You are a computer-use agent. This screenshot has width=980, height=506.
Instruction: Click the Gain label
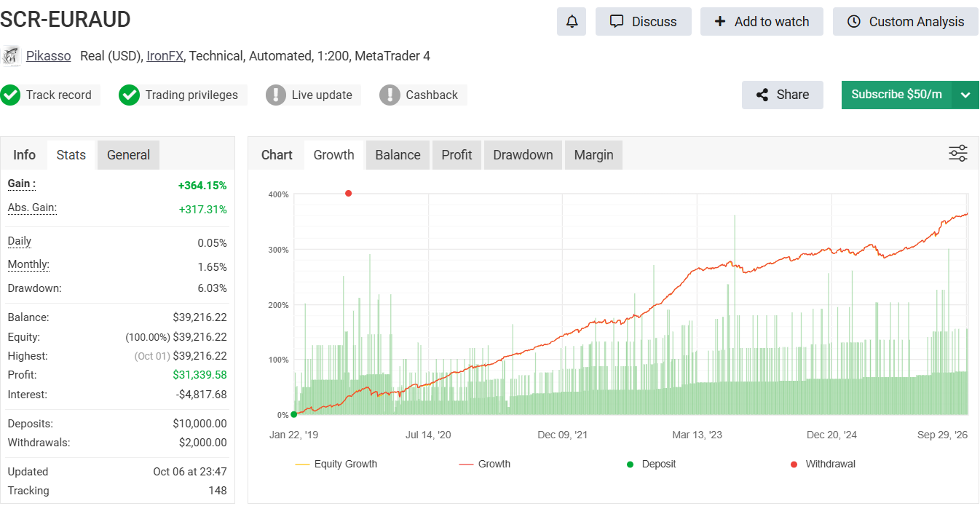[22, 184]
